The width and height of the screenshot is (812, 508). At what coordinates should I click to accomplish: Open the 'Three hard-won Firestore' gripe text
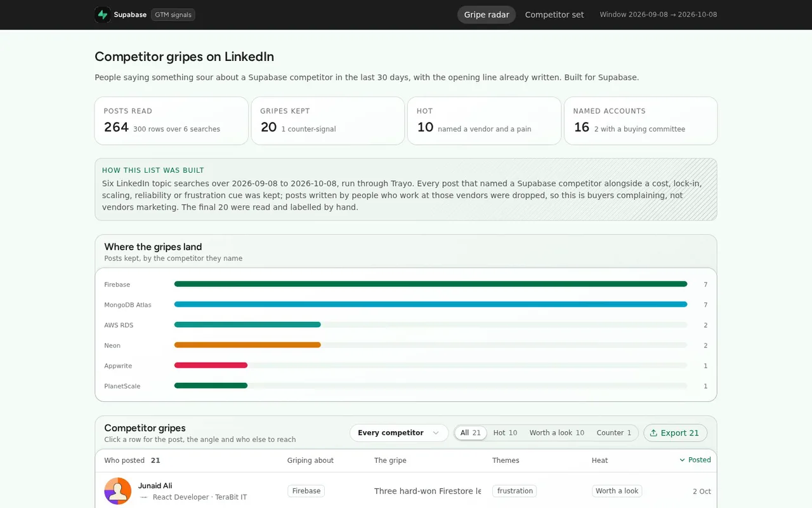tap(428, 491)
